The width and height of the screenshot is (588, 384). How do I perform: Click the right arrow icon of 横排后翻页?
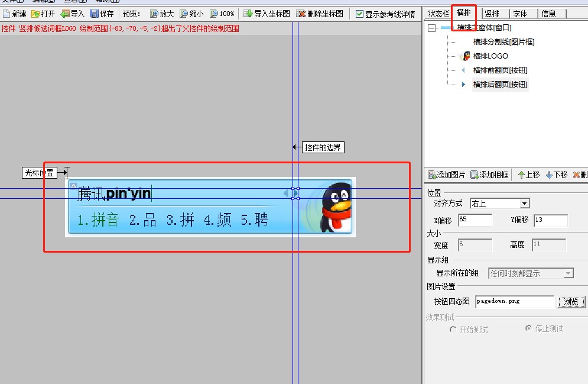(463, 85)
